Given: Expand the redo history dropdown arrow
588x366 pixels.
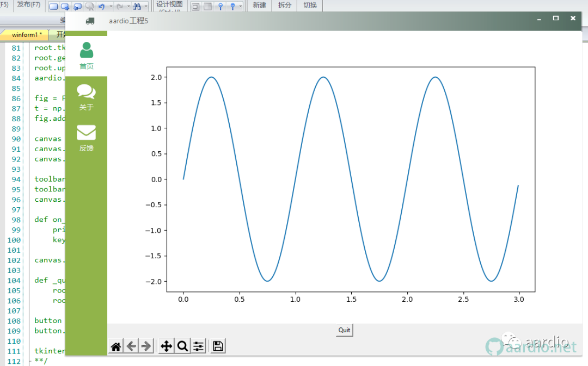Looking at the screenshot, I should pos(128,7).
